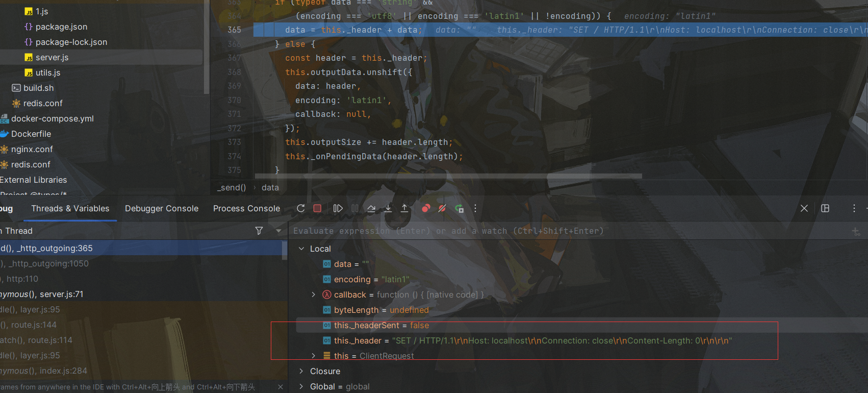Stop the debug session
Viewport: 868px width, 393px height.
[x=317, y=208]
